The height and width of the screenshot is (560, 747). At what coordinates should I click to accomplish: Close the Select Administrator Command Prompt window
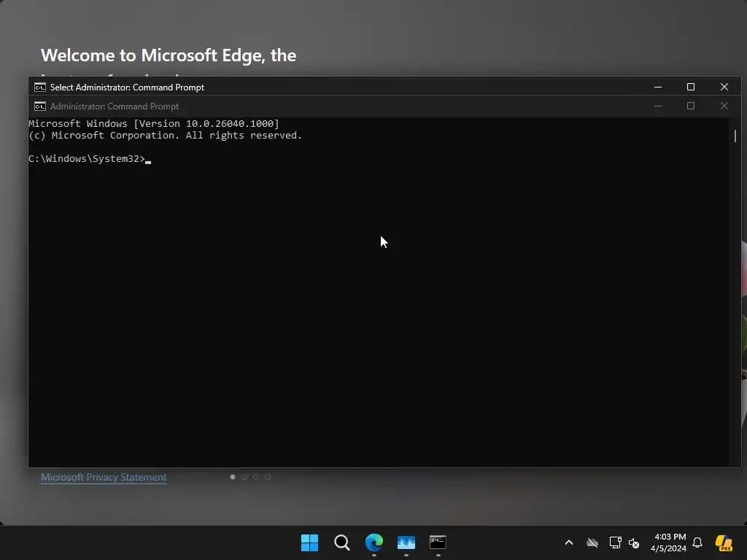[724, 87]
